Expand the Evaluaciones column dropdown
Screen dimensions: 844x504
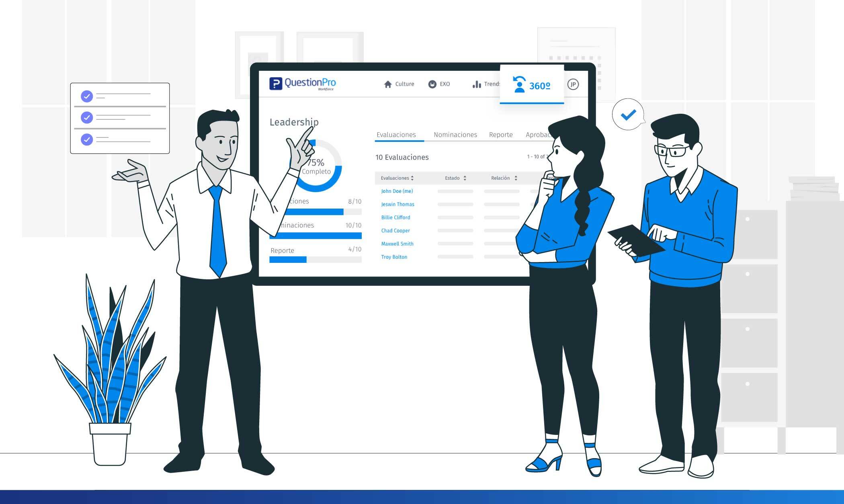coord(415,178)
